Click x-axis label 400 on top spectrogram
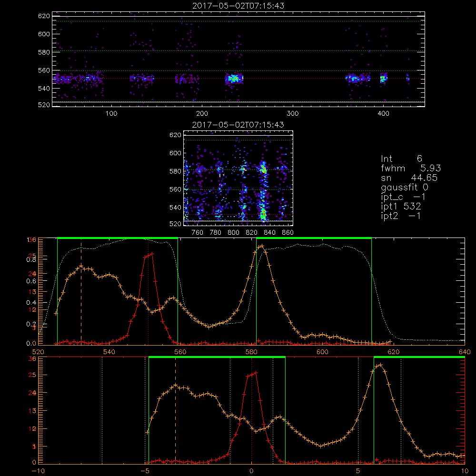 tap(383, 114)
